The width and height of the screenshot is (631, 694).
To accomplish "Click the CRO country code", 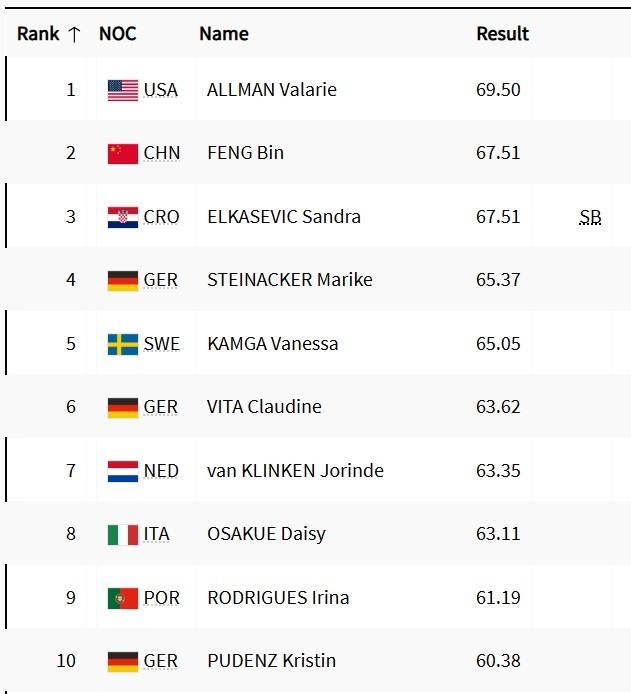I will pos(161,217).
